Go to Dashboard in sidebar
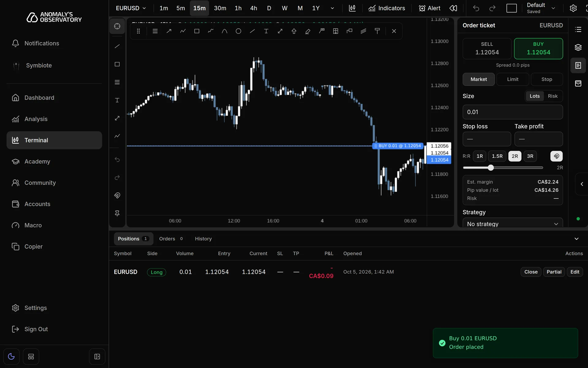The image size is (588, 368). [54, 98]
